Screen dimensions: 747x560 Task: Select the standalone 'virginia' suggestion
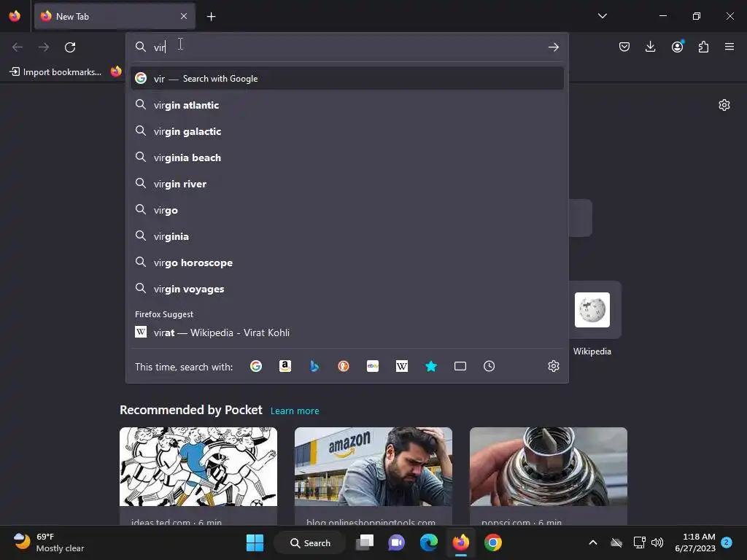[x=347, y=236]
